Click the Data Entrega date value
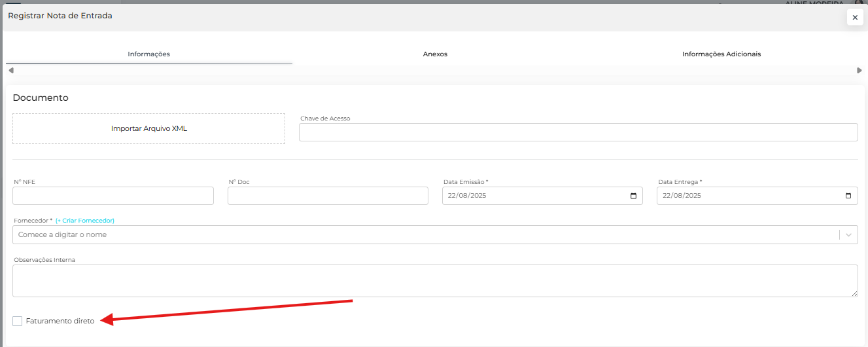The width and height of the screenshot is (868, 347). [x=682, y=196]
